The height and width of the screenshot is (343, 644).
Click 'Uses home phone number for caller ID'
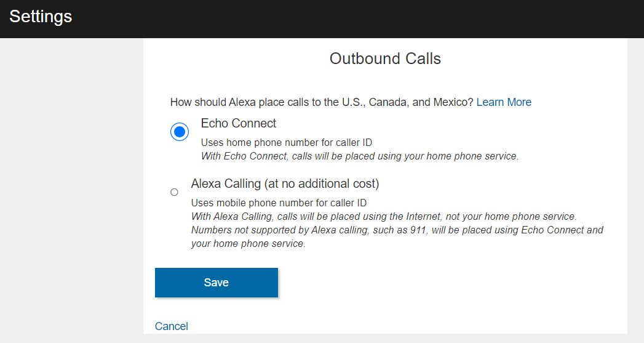(x=286, y=142)
